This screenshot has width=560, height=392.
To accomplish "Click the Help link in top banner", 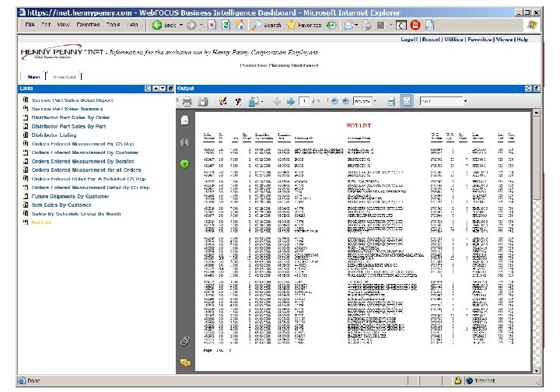I will (522, 39).
